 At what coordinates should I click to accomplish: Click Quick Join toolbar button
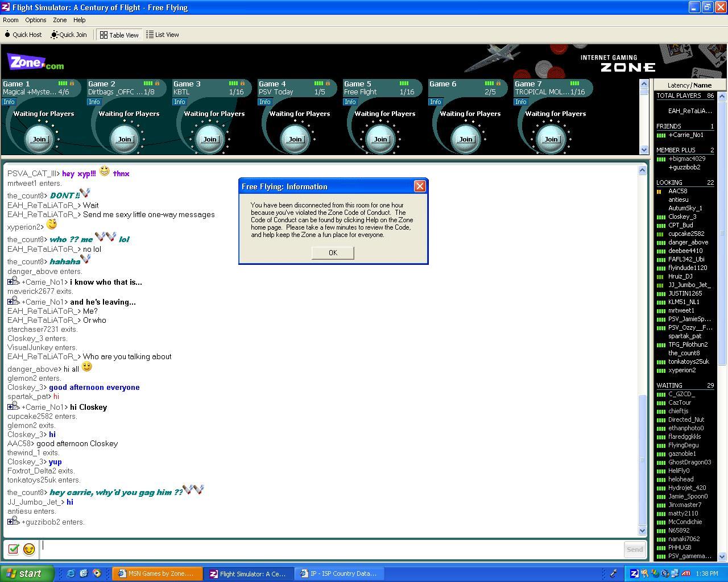pyautogui.click(x=69, y=35)
